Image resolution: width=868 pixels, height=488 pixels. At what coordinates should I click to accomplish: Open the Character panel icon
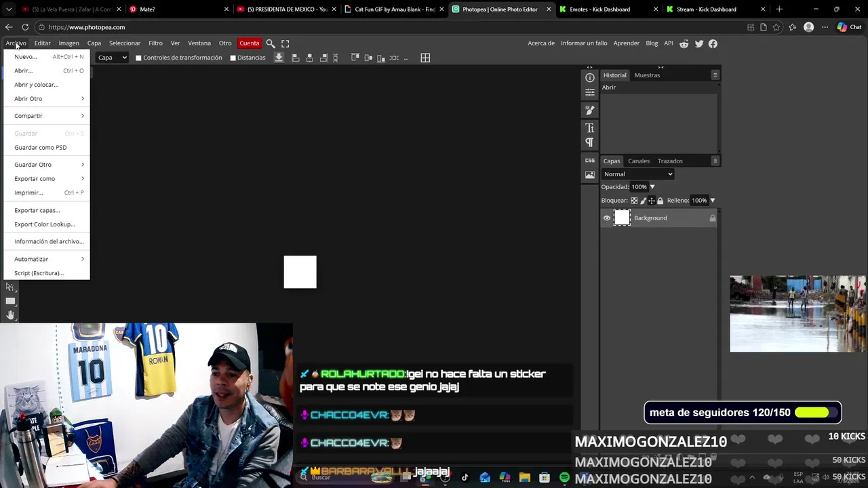[x=590, y=128]
